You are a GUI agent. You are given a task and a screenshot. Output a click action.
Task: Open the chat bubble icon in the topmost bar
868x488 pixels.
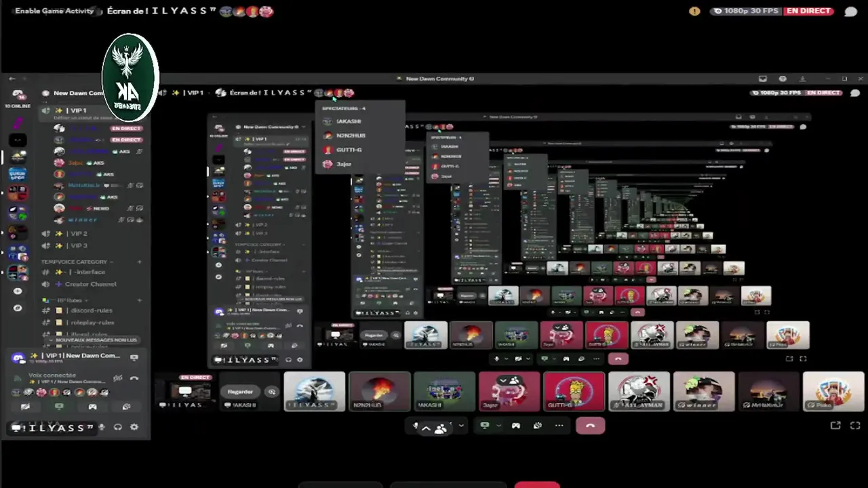850,11
